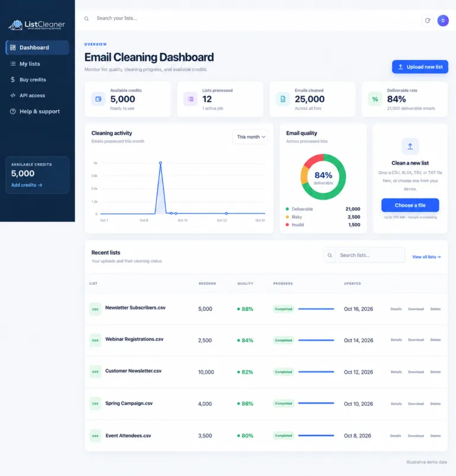The image size is (456, 476).
Task: Click the Deliverable rate percent icon
Action: [x=375, y=99]
